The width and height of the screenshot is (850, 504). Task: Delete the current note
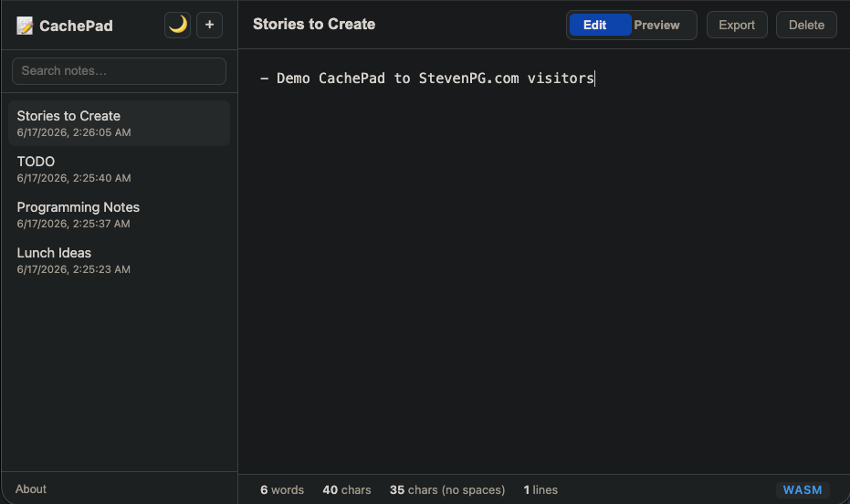coord(806,25)
